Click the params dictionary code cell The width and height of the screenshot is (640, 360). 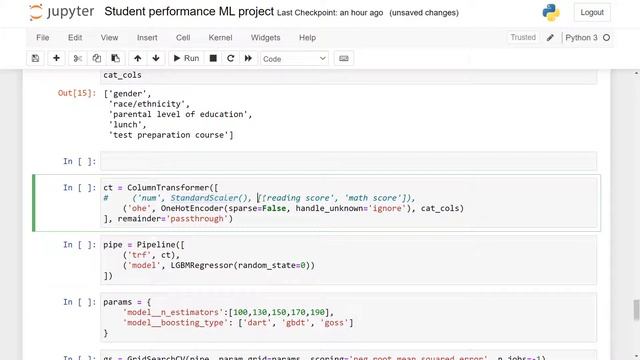pyautogui.click(x=349, y=317)
